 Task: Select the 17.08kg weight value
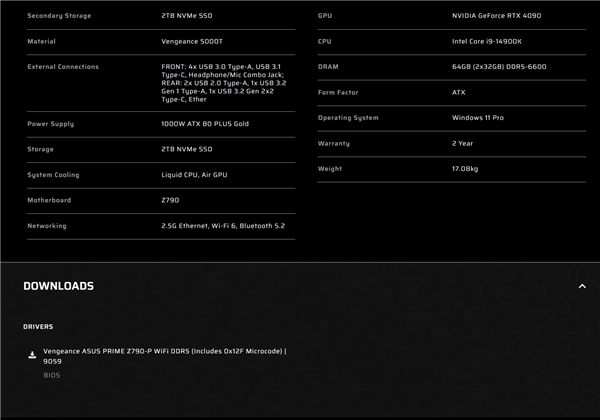(x=465, y=169)
